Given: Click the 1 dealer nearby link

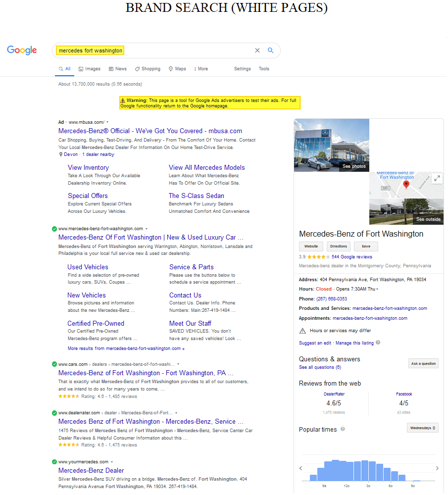Looking at the screenshot, I should coord(98,154).
